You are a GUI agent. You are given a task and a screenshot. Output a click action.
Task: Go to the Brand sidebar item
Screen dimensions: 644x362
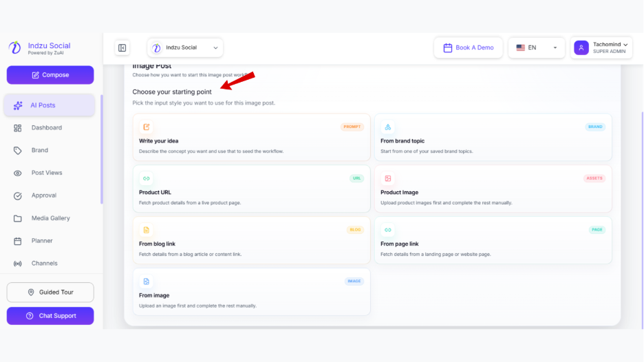tap(50, 151)
